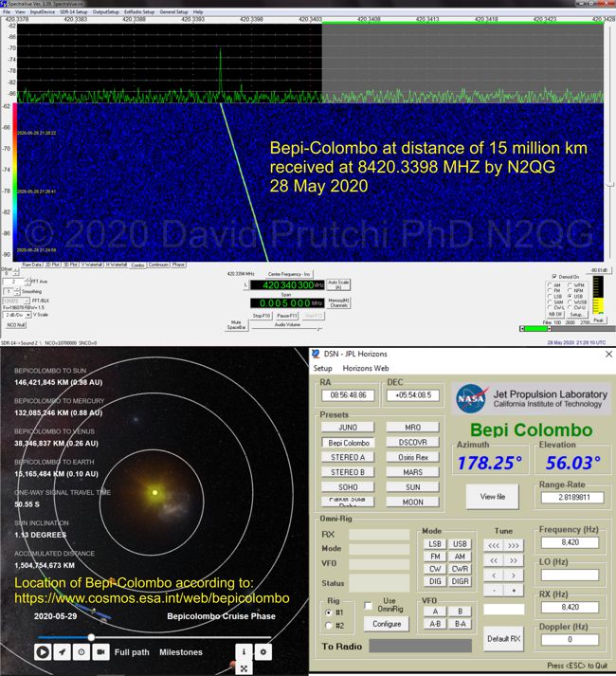Open the Horizons Web menu
The width and height of the screenshot is (616, 676).
pos(366,368)
